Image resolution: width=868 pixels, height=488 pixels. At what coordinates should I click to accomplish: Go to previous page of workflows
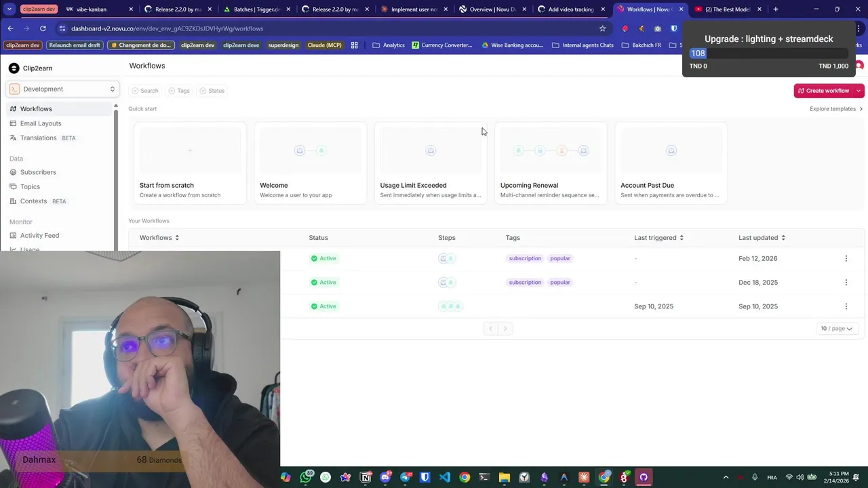click(x=491, y=329)
